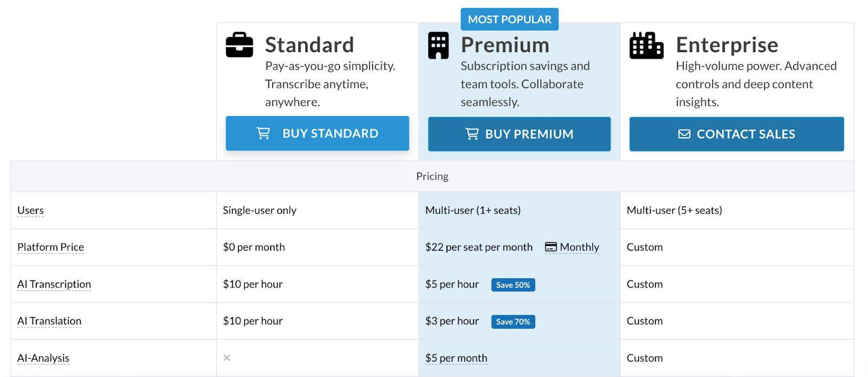The image size is (868, 377).
Task: Click the Save 50% badge
Action: coord(513,285)
